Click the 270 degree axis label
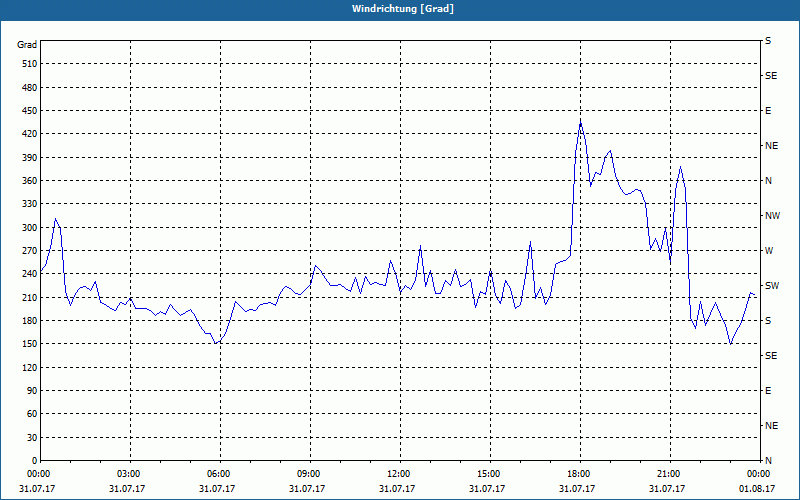This screenshot has width=800, height=500. (x=30, y=251)
